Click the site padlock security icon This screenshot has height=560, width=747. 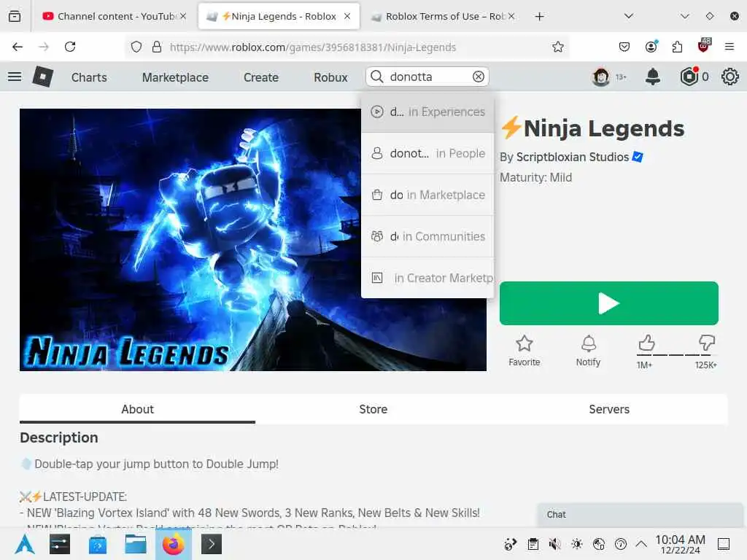(157, 47)
